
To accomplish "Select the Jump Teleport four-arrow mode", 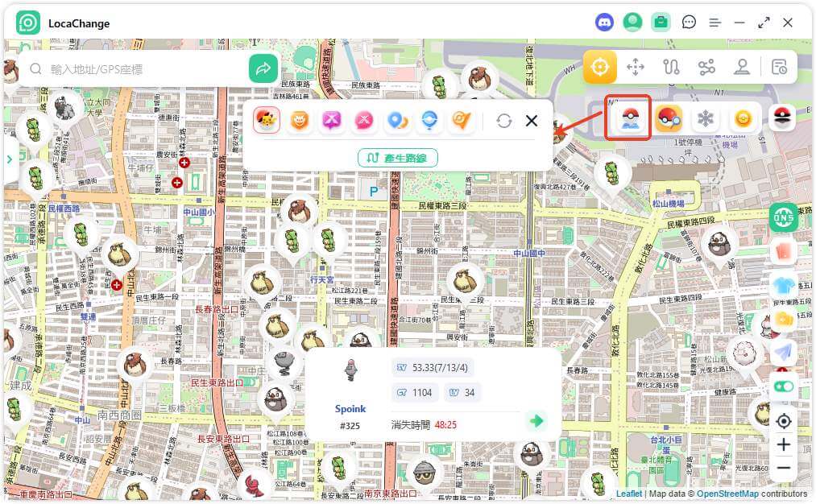I will click(x=636, y=67).
